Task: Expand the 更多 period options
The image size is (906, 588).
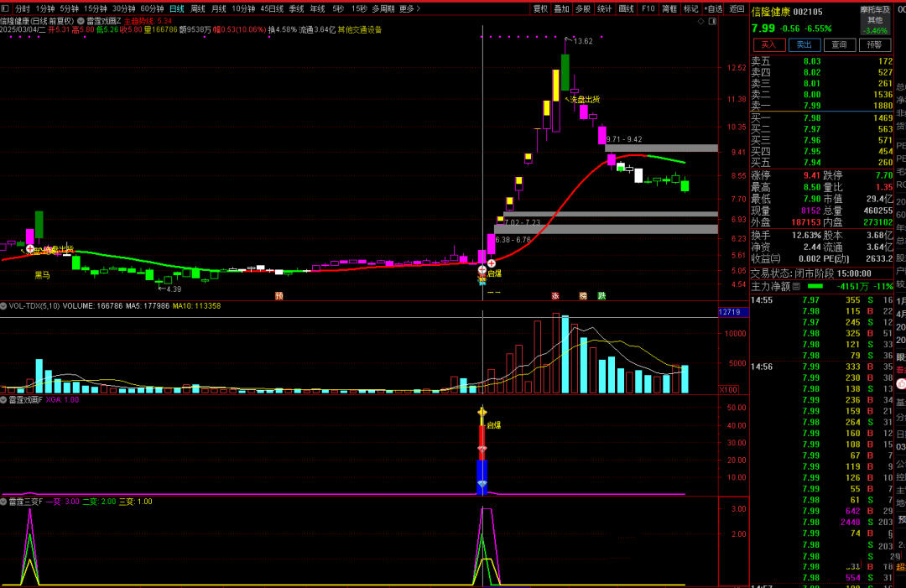Action: (x=407, y=8)
